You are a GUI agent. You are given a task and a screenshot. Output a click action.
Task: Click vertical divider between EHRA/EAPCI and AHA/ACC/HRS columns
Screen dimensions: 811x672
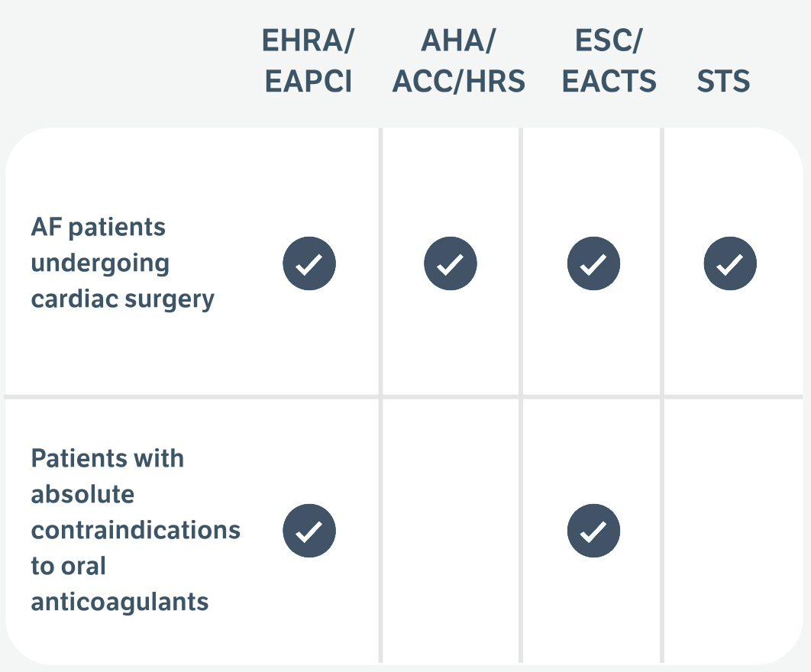point(380,396)
